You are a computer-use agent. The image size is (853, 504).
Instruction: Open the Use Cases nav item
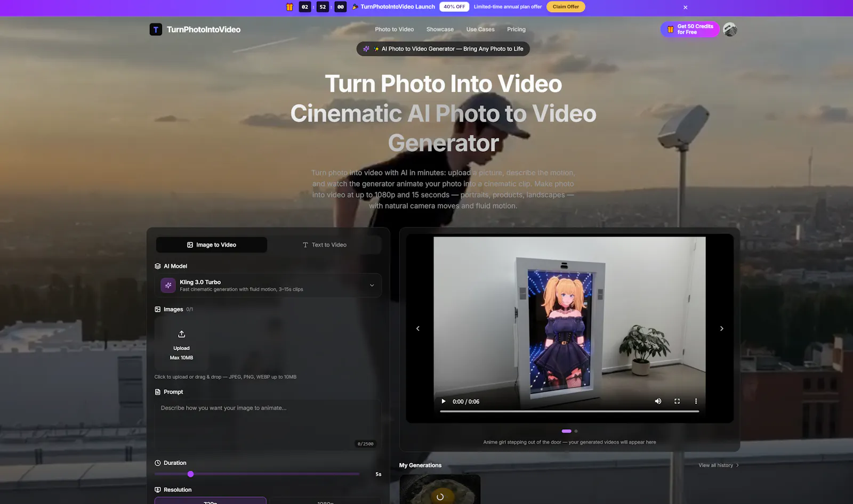pos(480,29)
